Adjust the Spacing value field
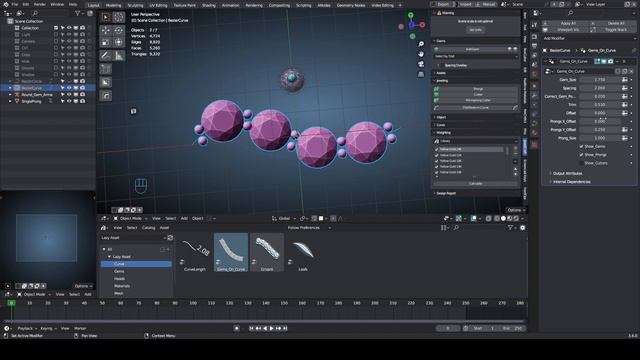This screenshot has width=640, height=360. pyautogui.click(x=600, y=88)
